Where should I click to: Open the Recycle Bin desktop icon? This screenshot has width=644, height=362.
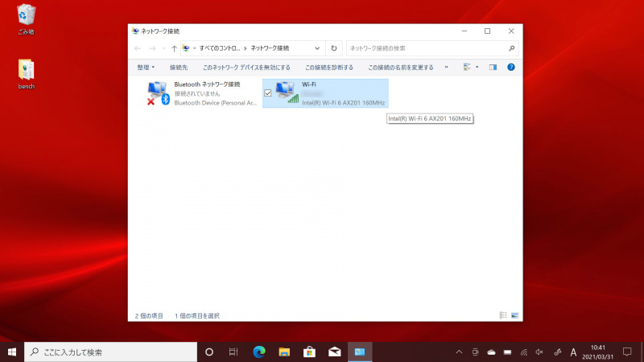(26, 19)
